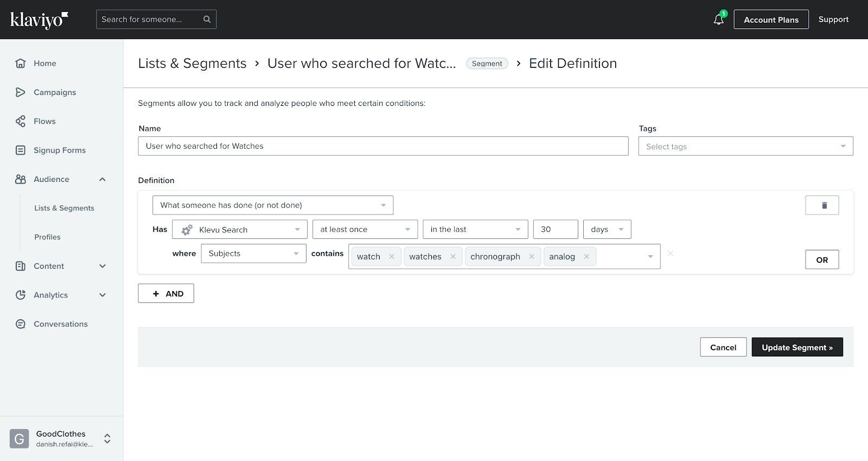Remove the 'watches' tag
The height and width of the screenshot is (461, 868).
[x=453, y=256]
